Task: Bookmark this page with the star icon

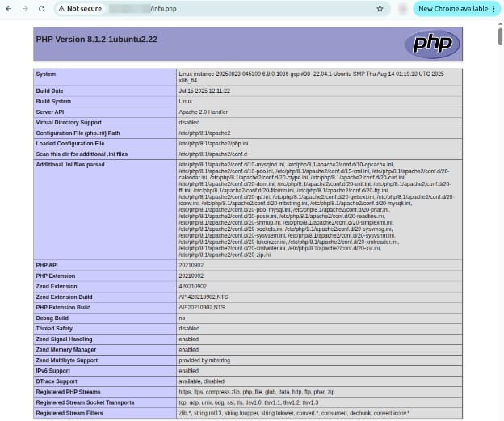Action: click(380, 9)
